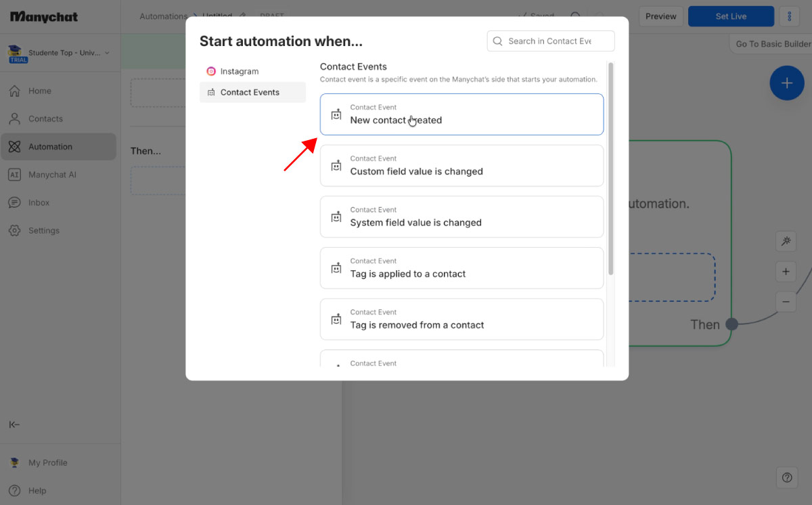Viewport: 812px width, 505px height.
Task: Choose Tag is removed from a contact
Action: pos(461,319)
